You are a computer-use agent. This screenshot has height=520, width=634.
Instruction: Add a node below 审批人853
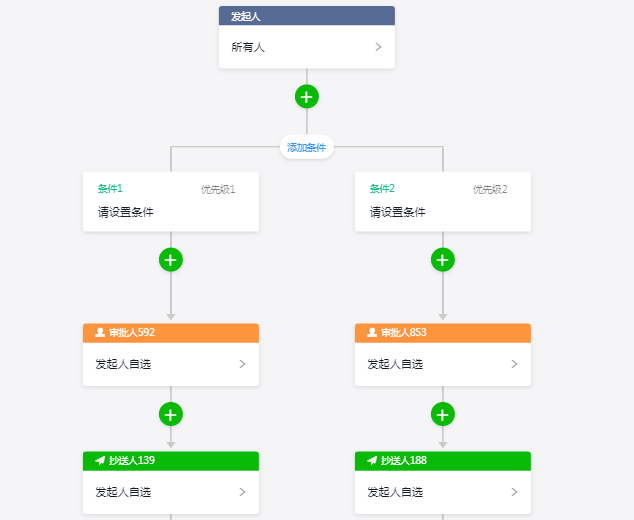click(x=443, y=414)
